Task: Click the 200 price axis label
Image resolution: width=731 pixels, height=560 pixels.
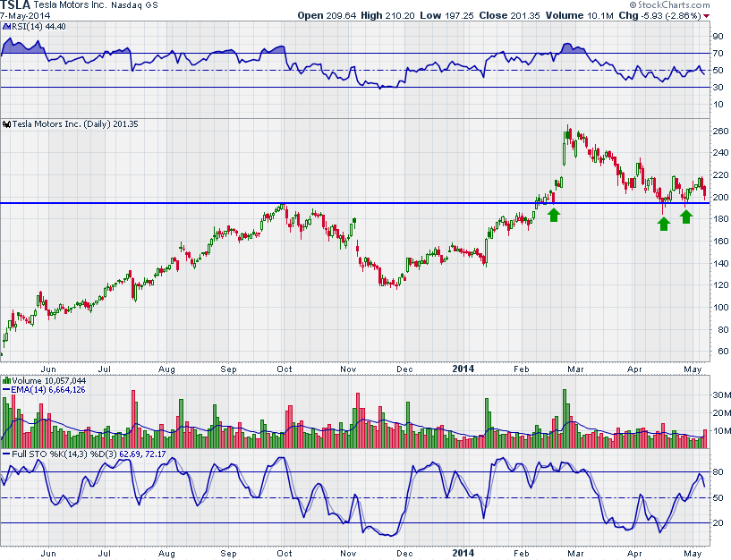Action: point(720,197)
